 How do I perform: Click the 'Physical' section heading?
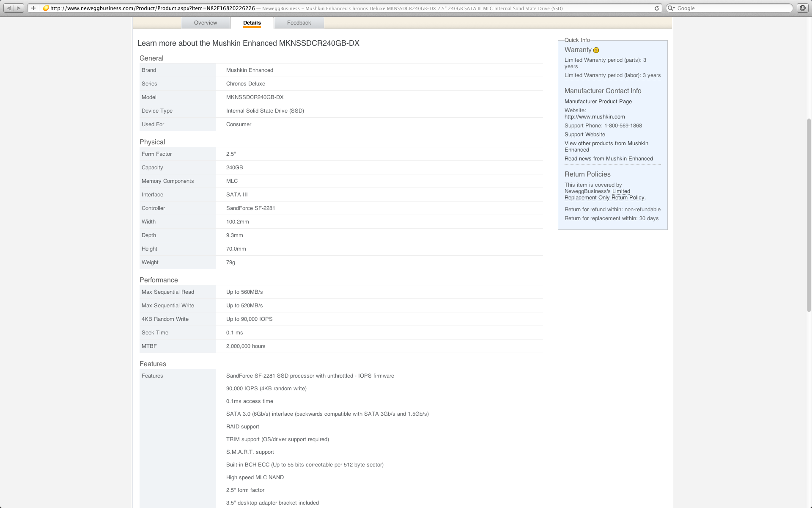click(x=152, y=142)
